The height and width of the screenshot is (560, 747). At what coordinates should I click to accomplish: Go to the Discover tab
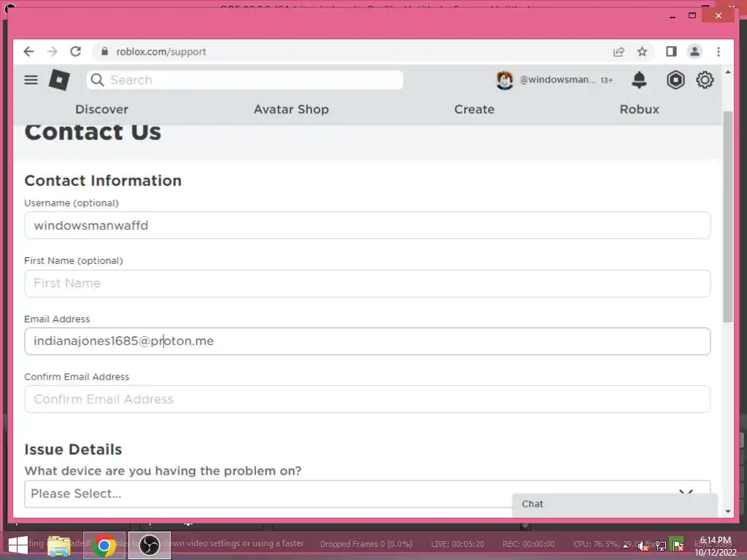coord(101,109)
